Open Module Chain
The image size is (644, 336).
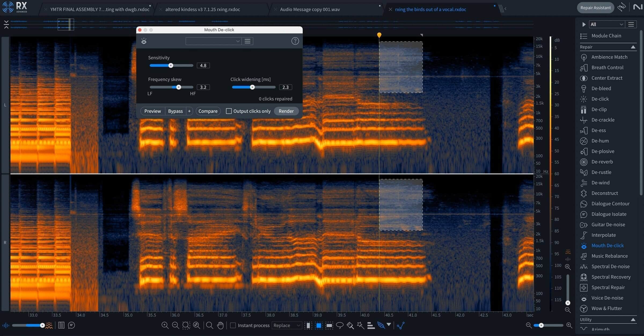click(x=601, y=36)
